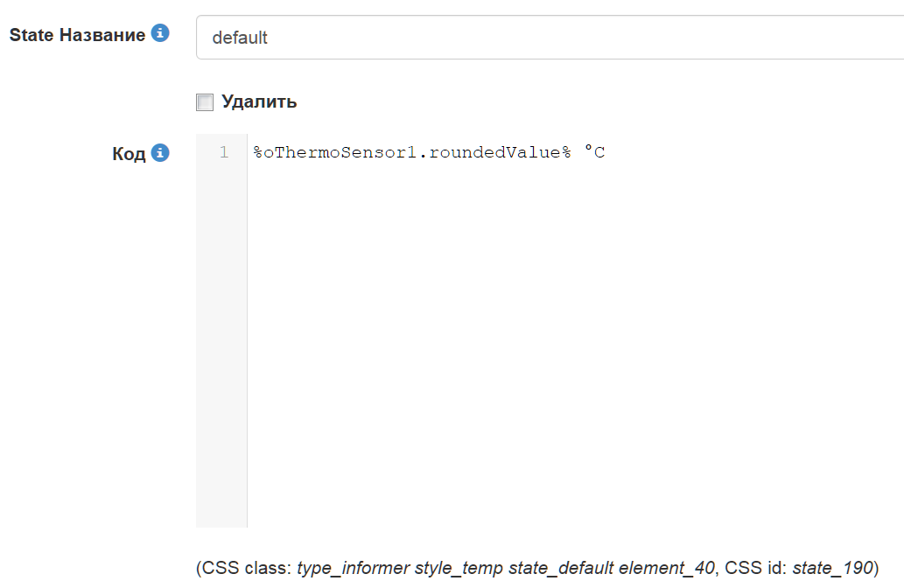The height and width of the screenshot is (588, 904).
Task: Place cursor after °C in code
Action: tap(606, 152)
